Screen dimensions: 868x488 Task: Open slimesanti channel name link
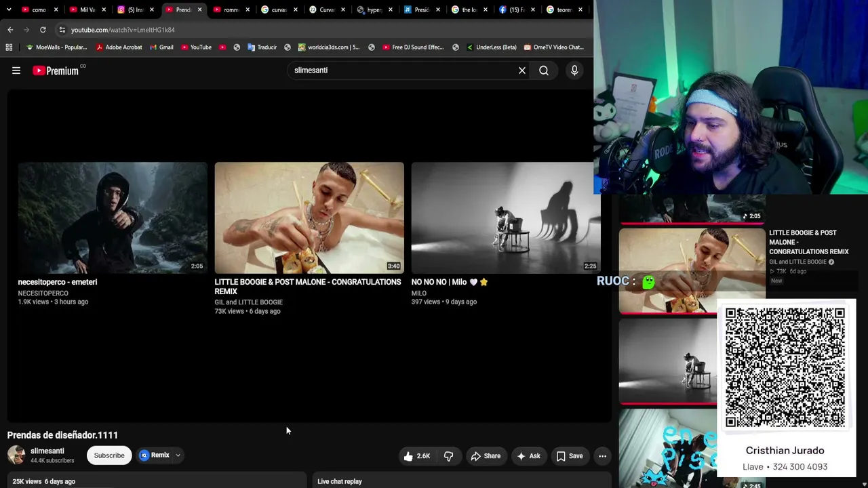[47, 451]
